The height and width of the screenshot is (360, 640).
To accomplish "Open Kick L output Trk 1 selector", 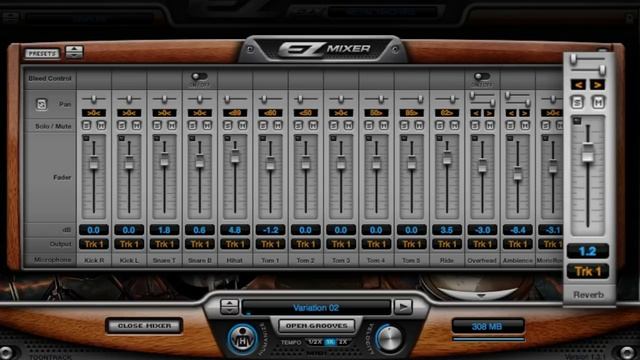I will point(129,244).
